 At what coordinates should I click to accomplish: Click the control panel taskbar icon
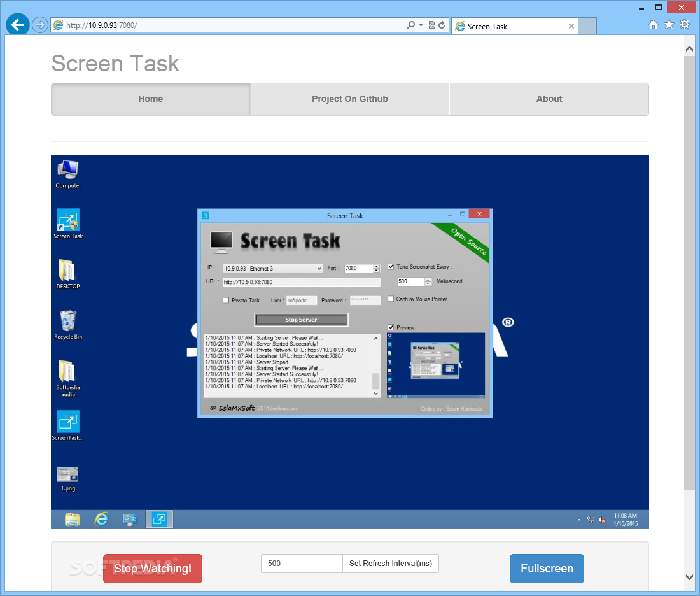click(x=130, y=519)
